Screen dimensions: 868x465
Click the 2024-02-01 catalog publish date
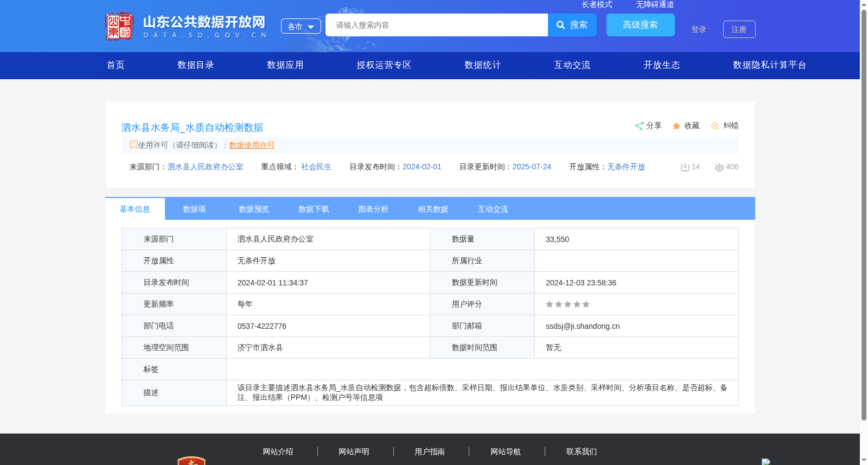click(422, 167)
